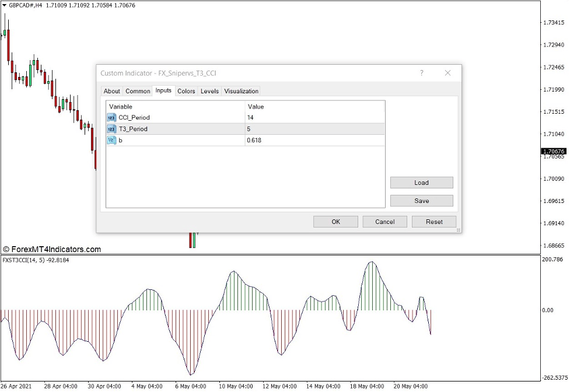570x392 pixels.
Task: Reset indicator settings with Reset button
Action: pyautogui.click(x=433, y=221)
